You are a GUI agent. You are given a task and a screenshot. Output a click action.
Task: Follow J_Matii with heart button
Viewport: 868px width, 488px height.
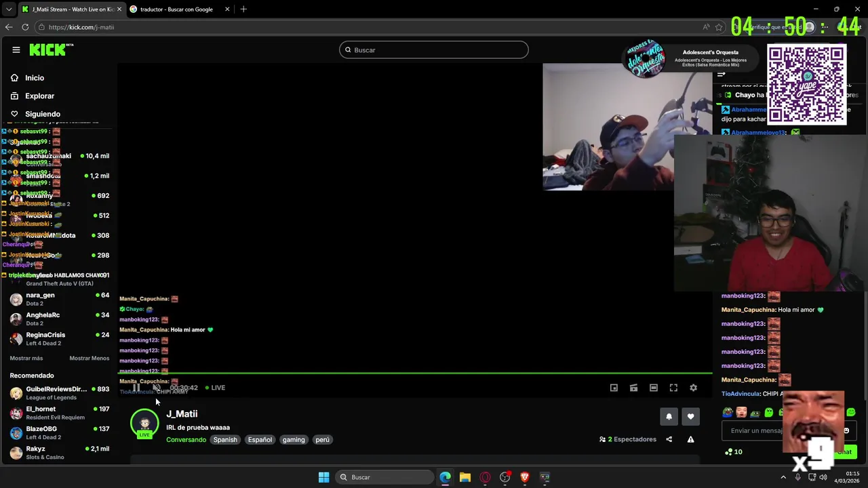click(x=690, y=417)
